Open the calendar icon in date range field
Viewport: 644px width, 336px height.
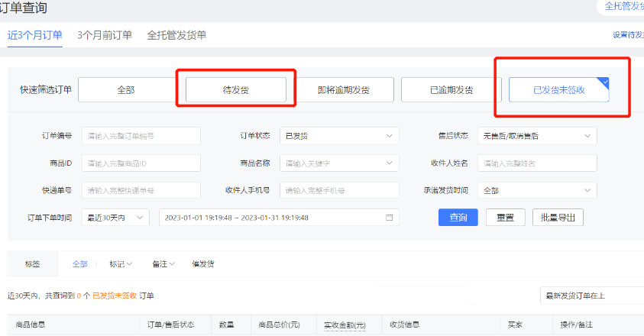pyautogui.click(x=389, y=218)
